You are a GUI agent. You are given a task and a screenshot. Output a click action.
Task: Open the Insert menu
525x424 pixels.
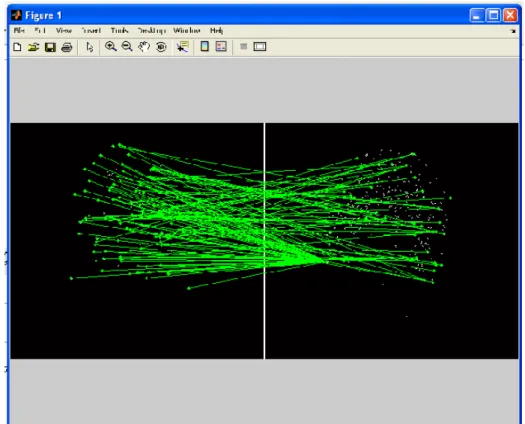click(91, 30)
